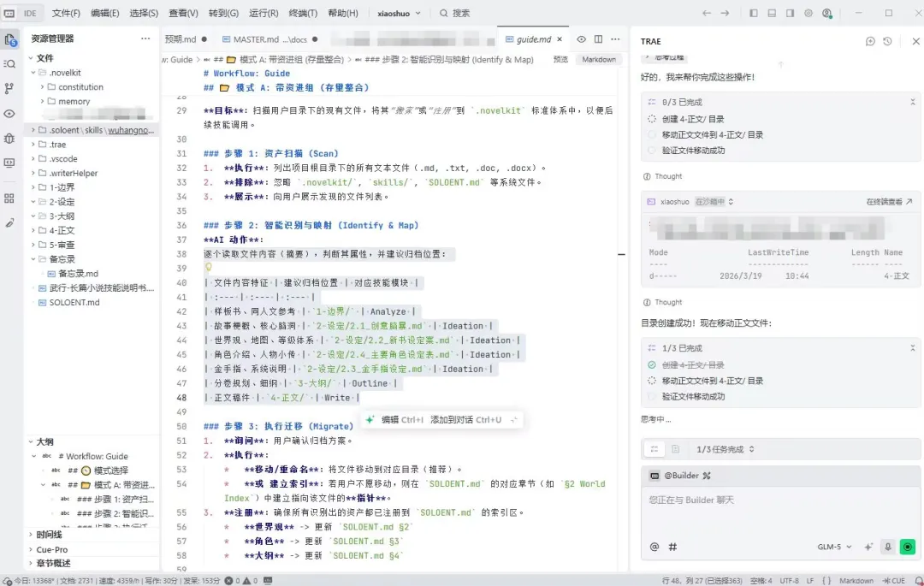The image size is (924, 586).
Task: Click the eye preview icon in activity bar
Action: (9, 114)
